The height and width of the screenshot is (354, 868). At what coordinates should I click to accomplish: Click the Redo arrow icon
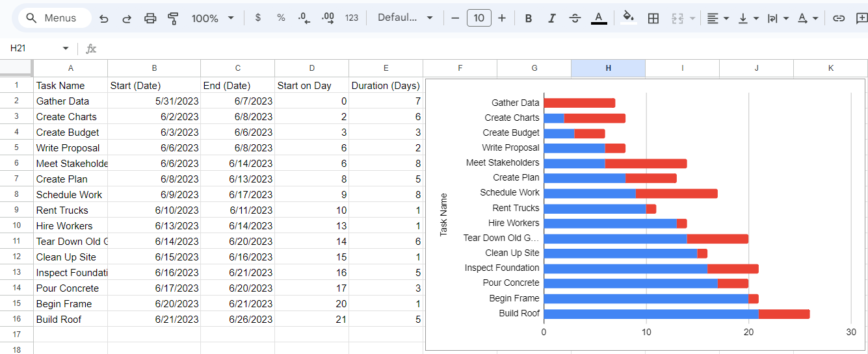(x=127, y=18)
